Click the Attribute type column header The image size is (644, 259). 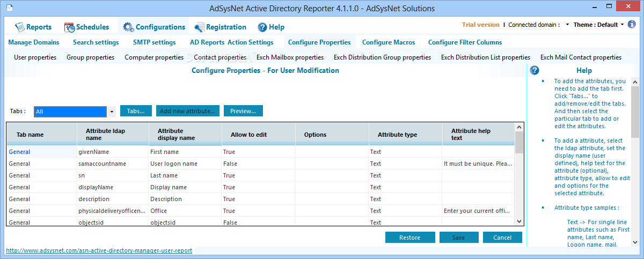(x=406, y=135)
